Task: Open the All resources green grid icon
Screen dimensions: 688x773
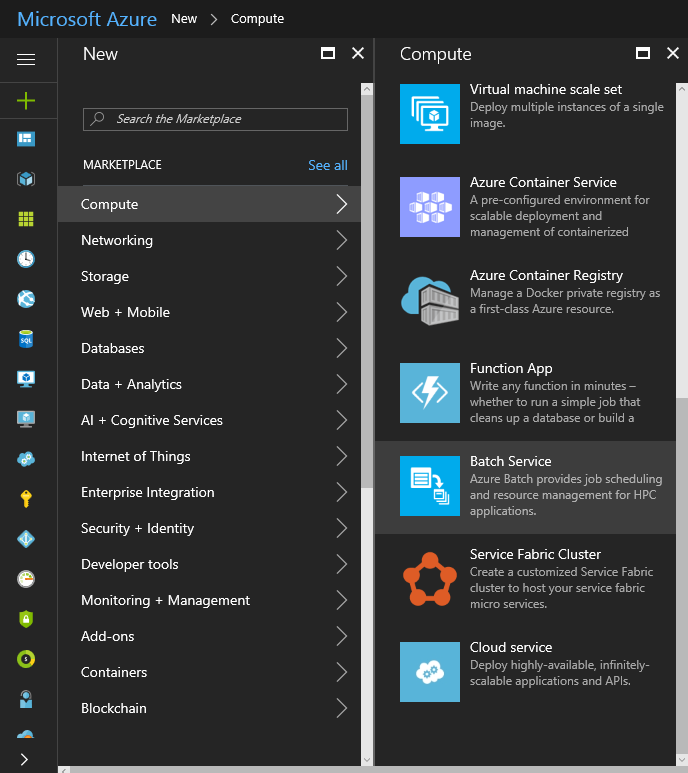Action: point(26,219)
